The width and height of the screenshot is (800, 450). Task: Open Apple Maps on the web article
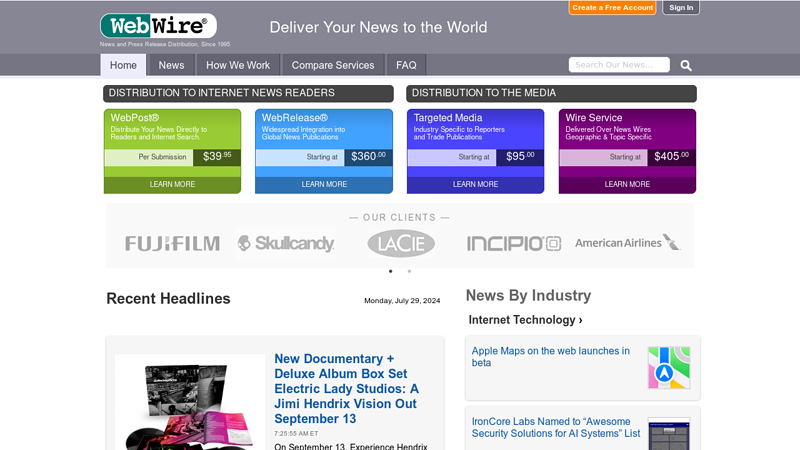coord(551,357)
